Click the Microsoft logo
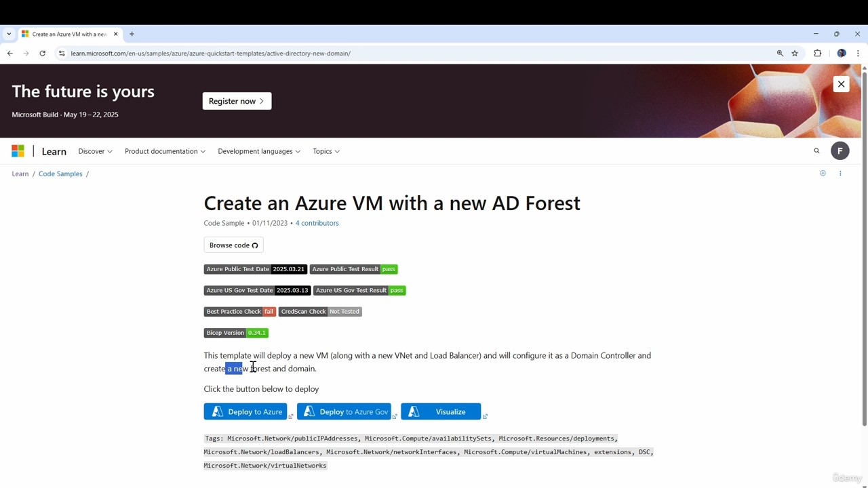 18,151
